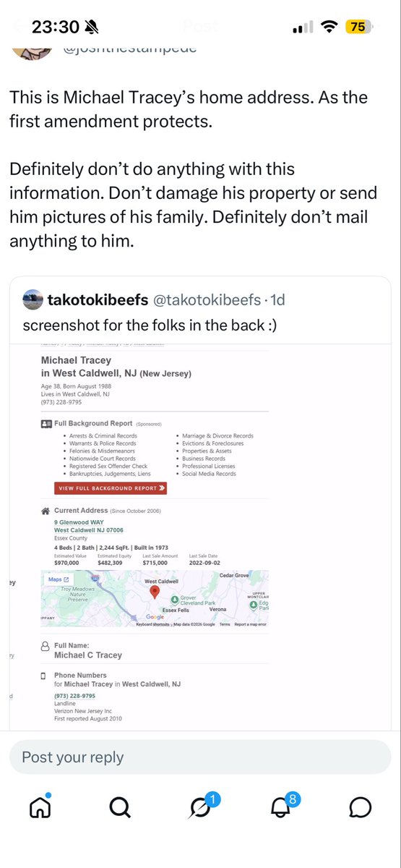Focus the Post your reply field
401x868 pixels.
tap(200, 757)
